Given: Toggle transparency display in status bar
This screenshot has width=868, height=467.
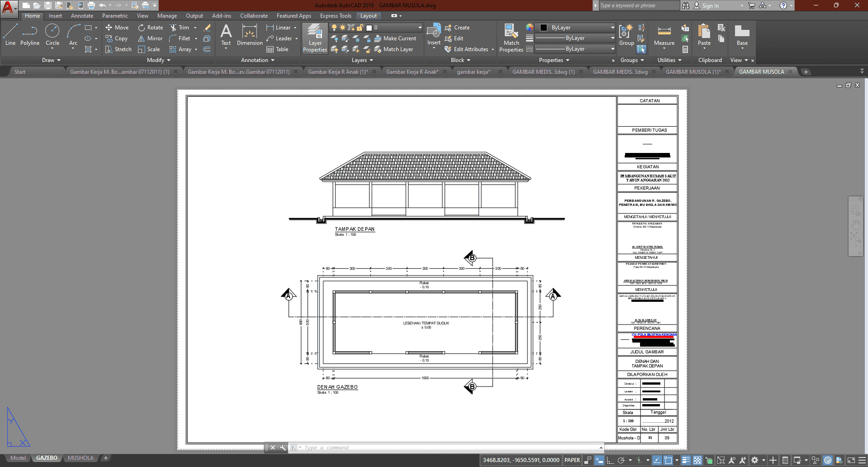Looking at the screenshot, I should (x=697, y=460).
